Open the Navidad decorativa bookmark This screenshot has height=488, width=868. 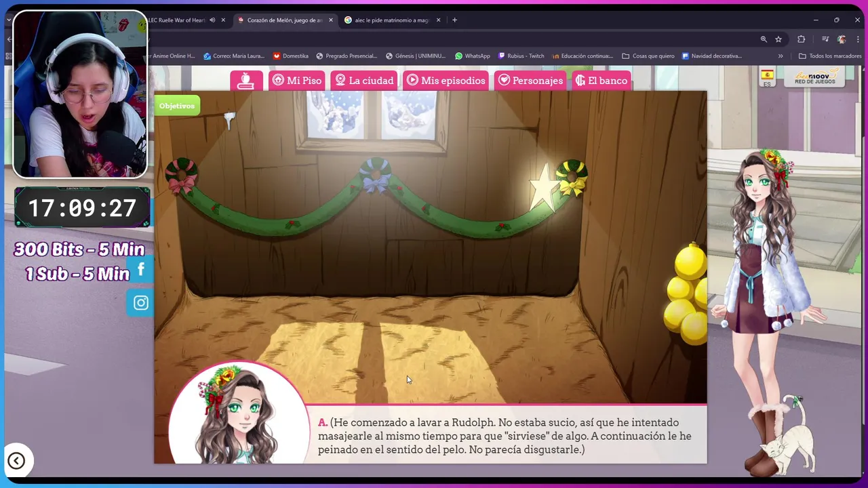(712, 56)
